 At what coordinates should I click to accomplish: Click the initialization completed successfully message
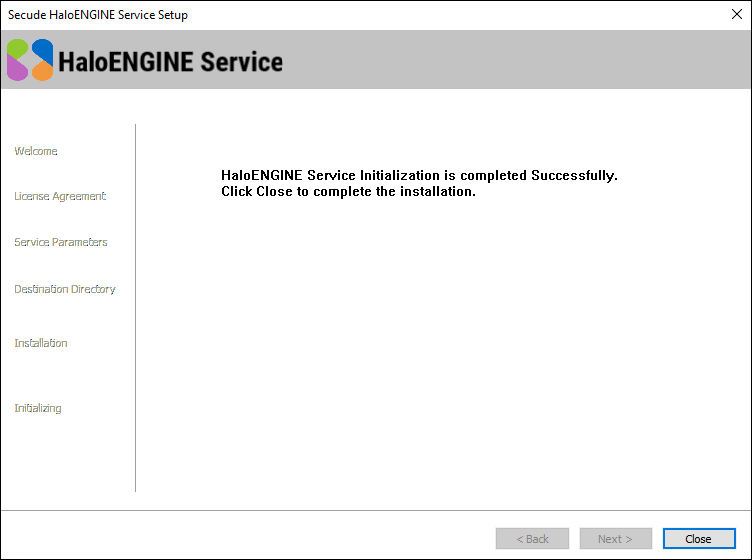419,175
